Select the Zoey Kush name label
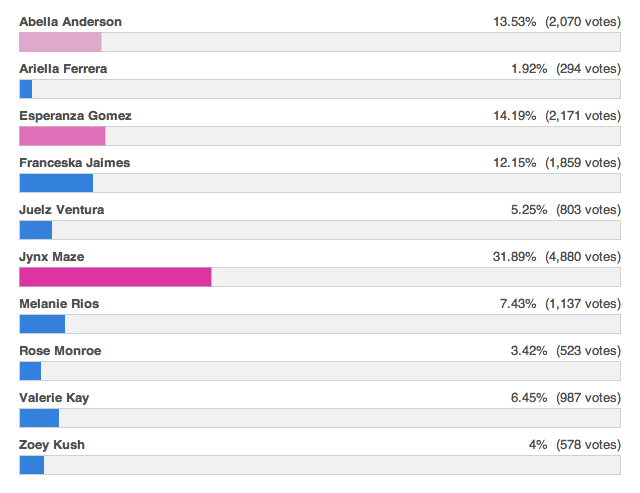This screenshot has height=493, width=640. pyautogui.click(x=51, y=445)
